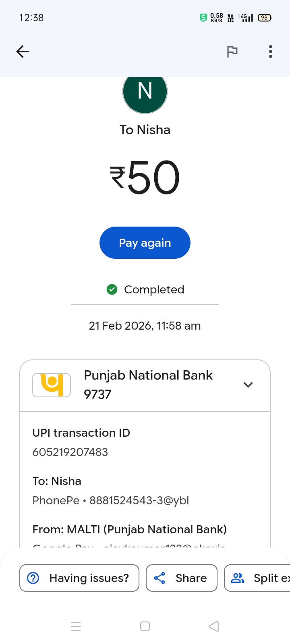Tap the To Nisha recipient name

[145, 130]
